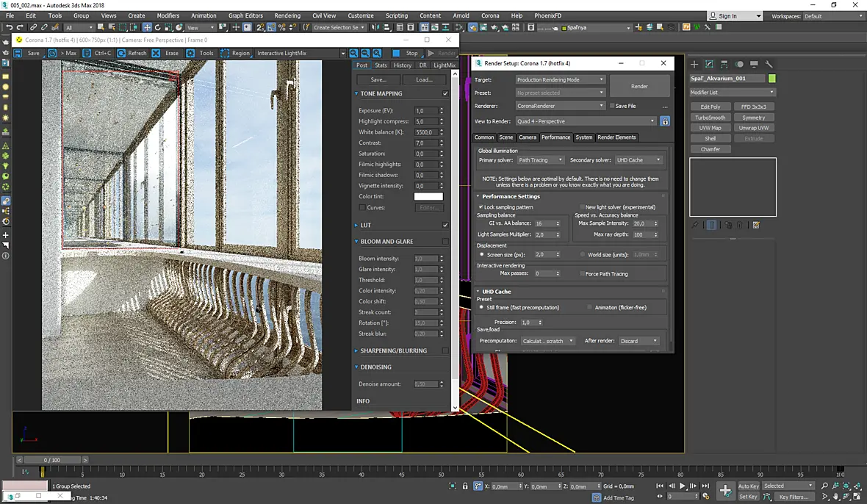867x504 pixels.
Task: Open the Create tab in command panel
Action: [694, 64]
